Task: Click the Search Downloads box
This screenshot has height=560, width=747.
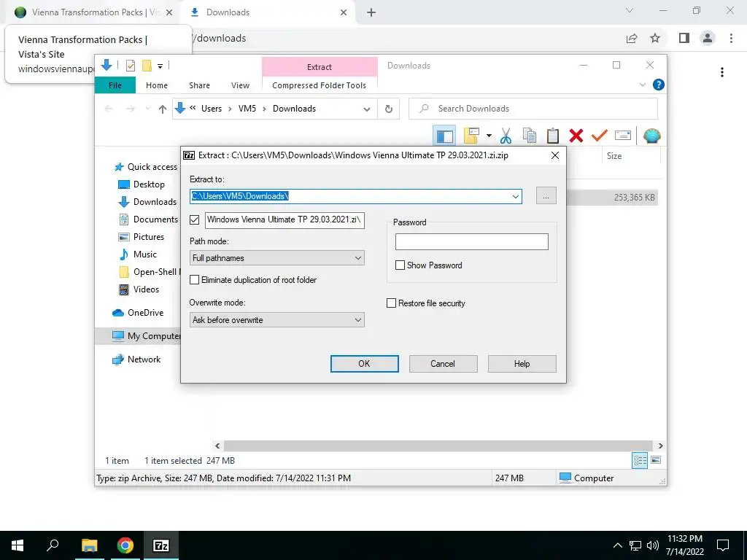Action: click(x=533, y=109)
